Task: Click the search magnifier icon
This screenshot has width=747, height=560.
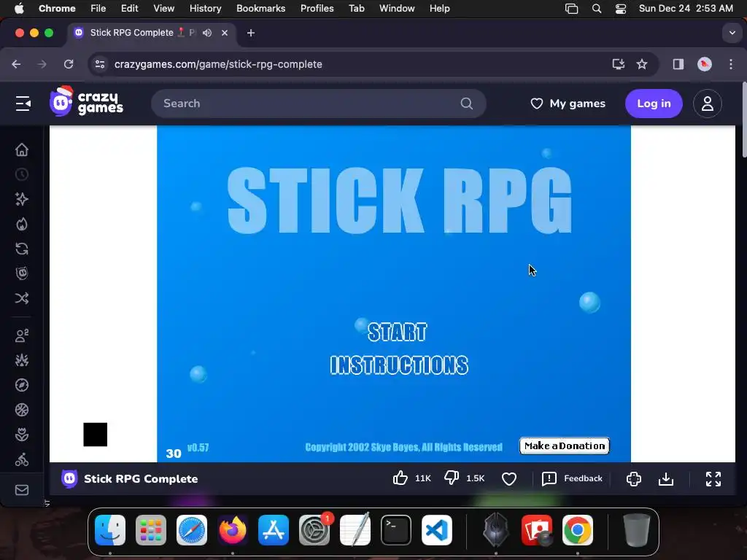Action: click(x=467, y=104)
